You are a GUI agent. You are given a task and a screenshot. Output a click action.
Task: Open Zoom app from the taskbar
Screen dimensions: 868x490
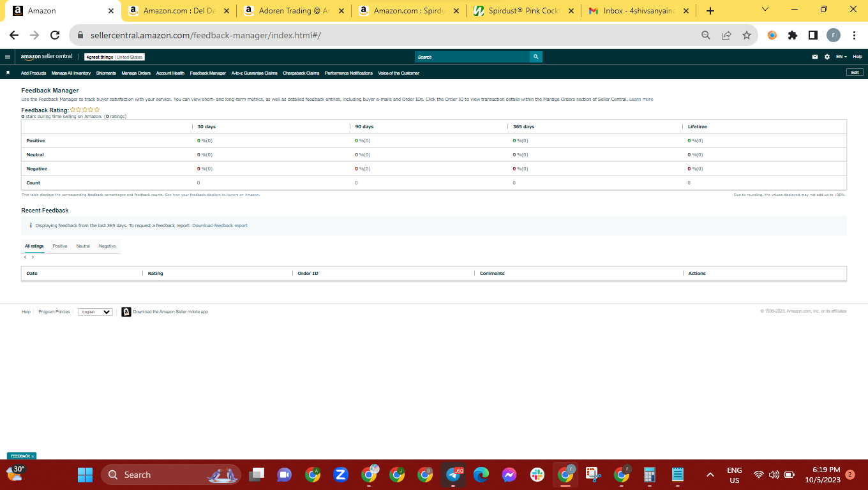[x=340, y=475]
